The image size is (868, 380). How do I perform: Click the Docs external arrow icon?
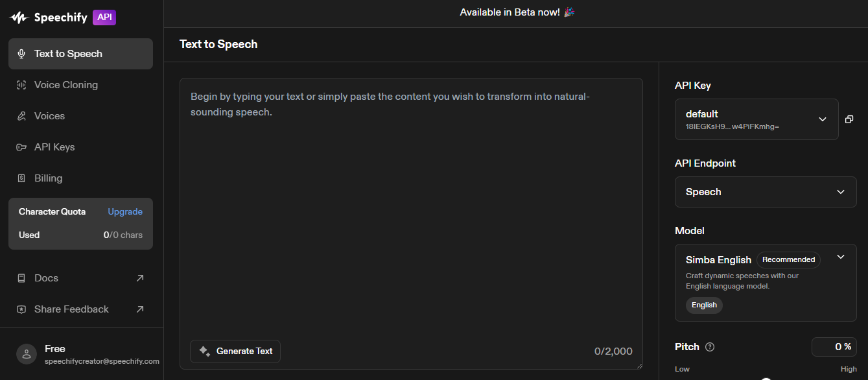point(140,278)
